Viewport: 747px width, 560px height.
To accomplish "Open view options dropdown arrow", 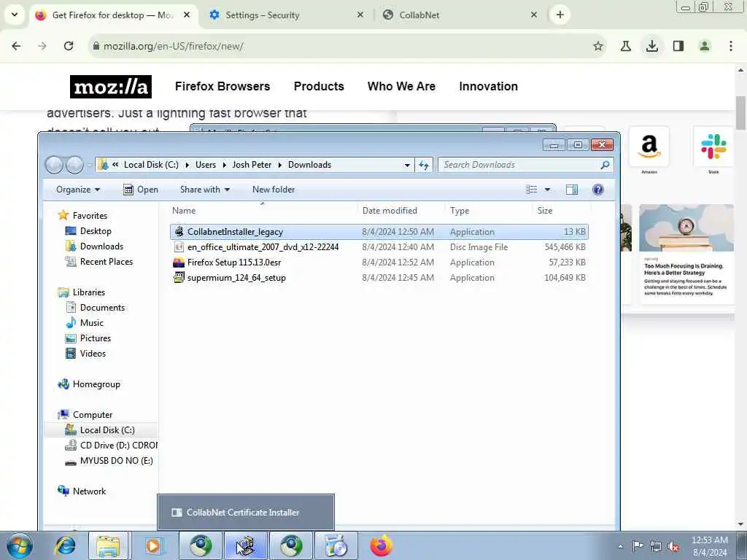I will [x=547, y=190].
